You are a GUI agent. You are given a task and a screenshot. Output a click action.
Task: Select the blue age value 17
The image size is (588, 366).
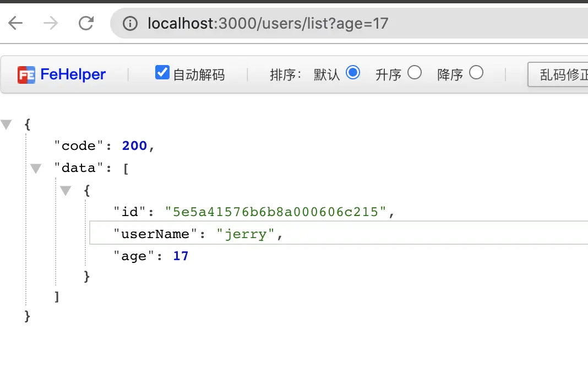coord(181,256)
